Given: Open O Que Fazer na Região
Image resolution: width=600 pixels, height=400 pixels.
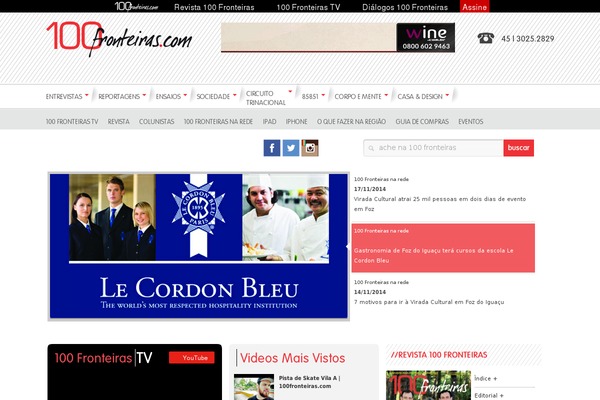Looking at the screenshot, I should point(351,121).
